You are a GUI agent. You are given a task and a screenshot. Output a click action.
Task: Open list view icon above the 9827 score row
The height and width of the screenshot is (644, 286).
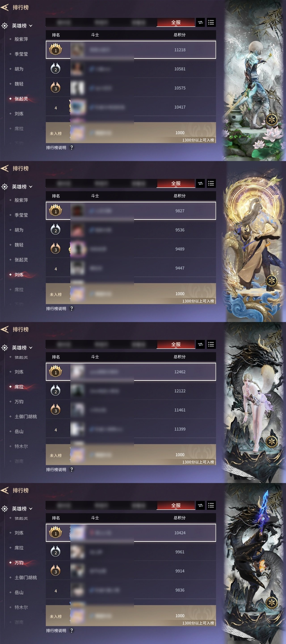click(x=211, y=184)
